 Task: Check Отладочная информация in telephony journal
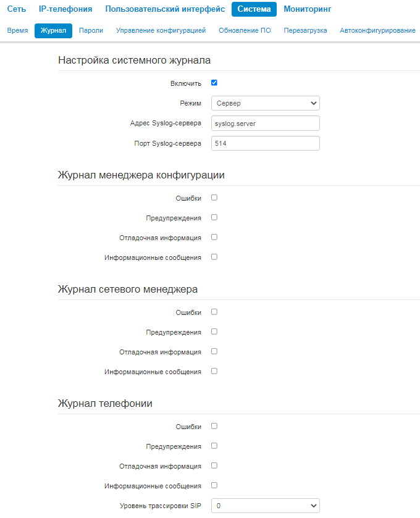tap(214, 466)
